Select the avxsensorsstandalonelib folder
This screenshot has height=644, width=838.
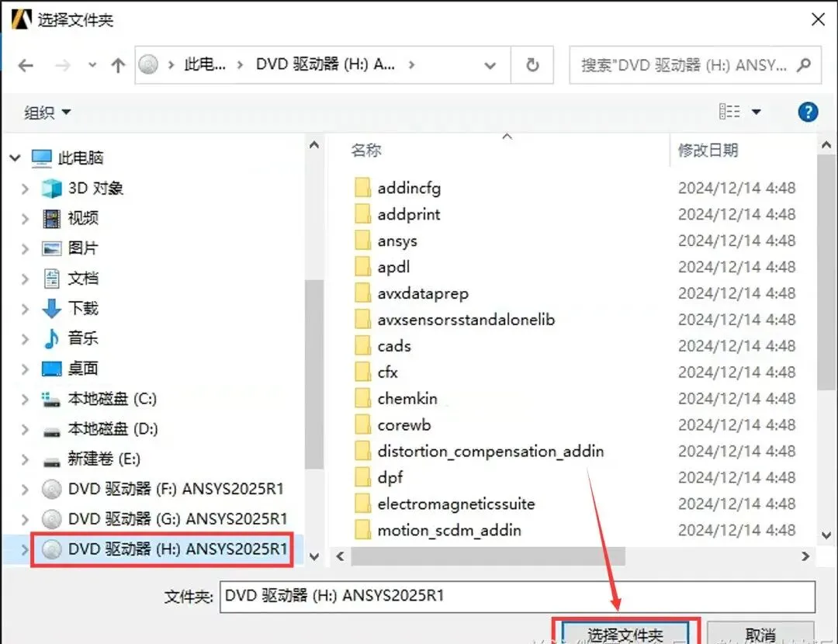466,320
